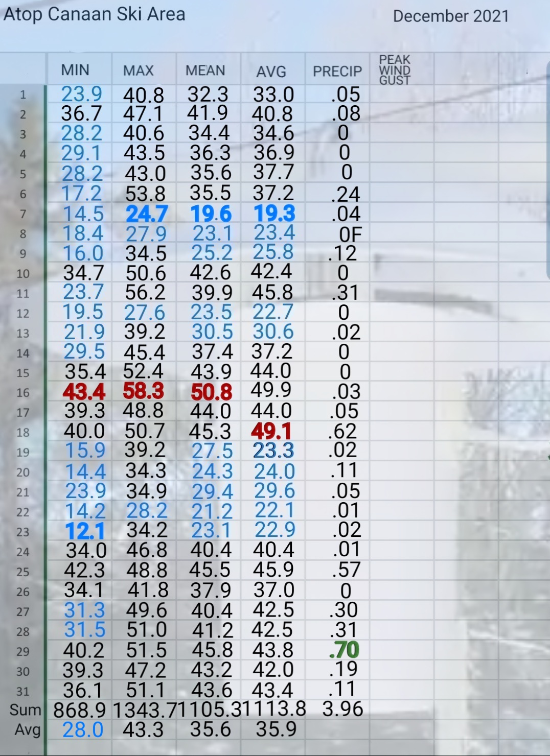Select the AVG column header
This screenshot has width=550, height=756.
point(271,72)
